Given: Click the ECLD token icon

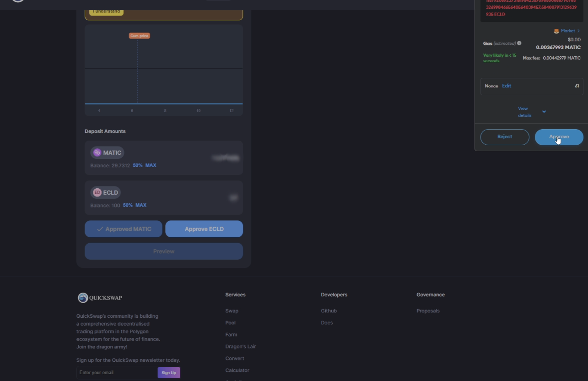Looking at the screenshot, I should pyautogui.click(x=97, y=193).
